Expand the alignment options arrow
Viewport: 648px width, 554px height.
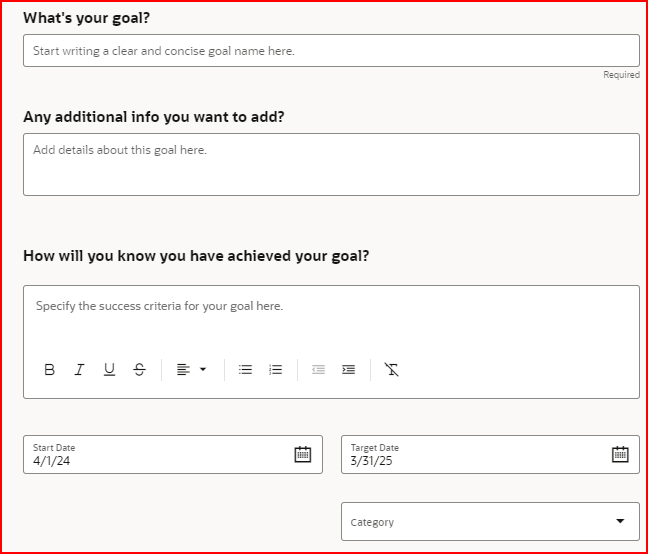pos(203,369)
